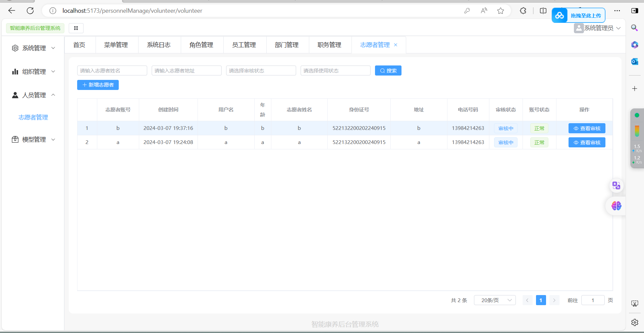Go to the previous page arrow

[x=528, y=300]
